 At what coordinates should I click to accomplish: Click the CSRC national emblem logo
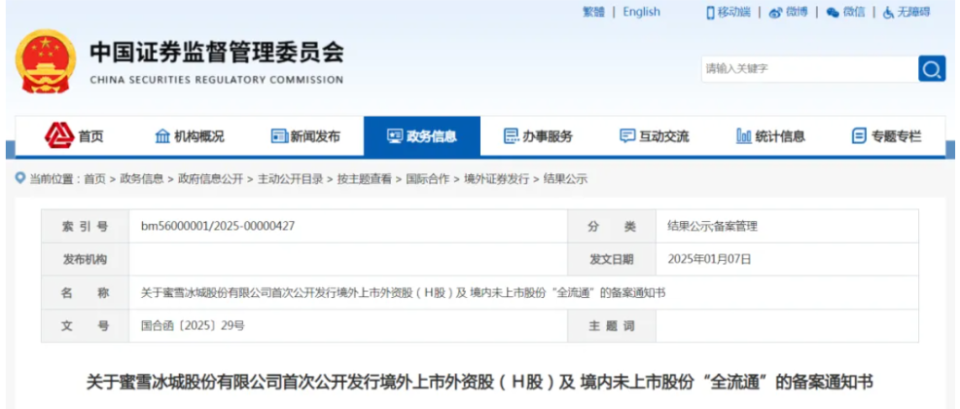point(45,60)
